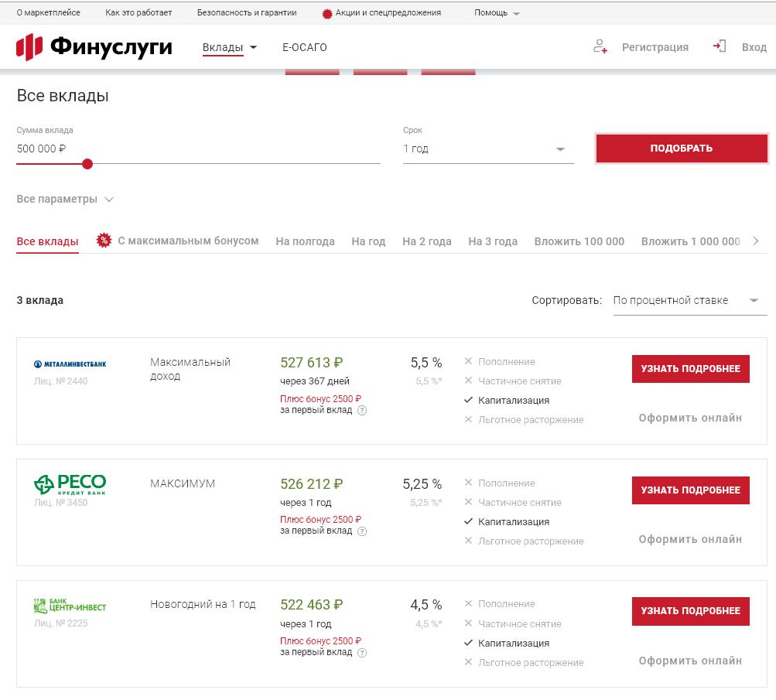Click the deposit amount slider handle
The width and height of the screenshot is (776, 700).
click(87, 164)
